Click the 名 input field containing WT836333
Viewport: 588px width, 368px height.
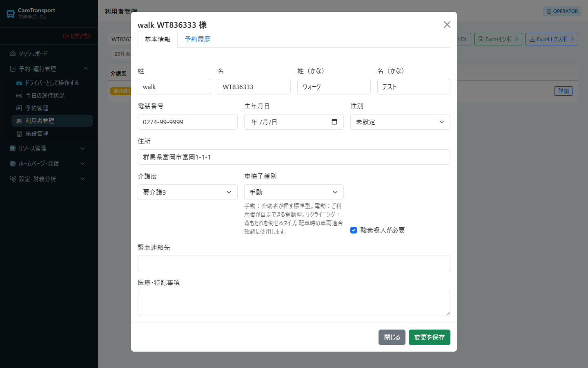click(254, 87)
